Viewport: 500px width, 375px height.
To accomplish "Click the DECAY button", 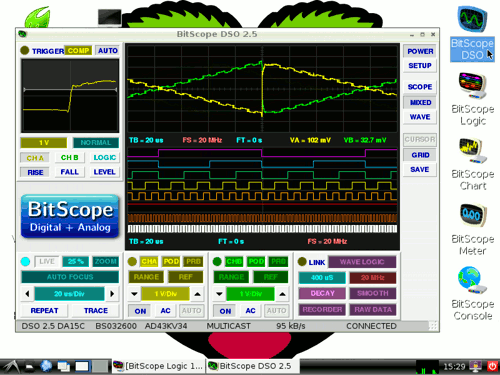I will point(322,293).
